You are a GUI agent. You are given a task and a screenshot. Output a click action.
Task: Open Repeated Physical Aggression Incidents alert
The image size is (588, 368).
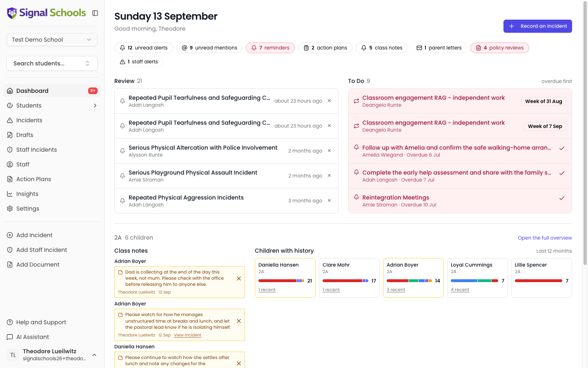point(186,197)
